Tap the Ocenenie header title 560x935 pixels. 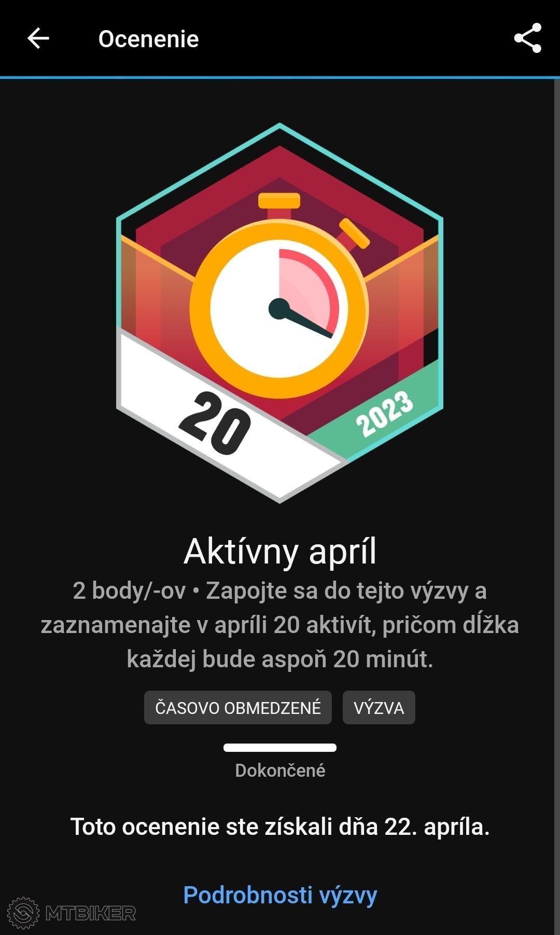click(149, 39)
